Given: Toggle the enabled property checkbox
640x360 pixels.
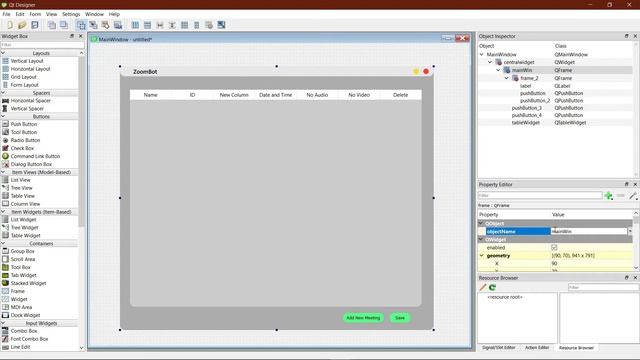Looking at the screenshot, I should tap(554, 247).
